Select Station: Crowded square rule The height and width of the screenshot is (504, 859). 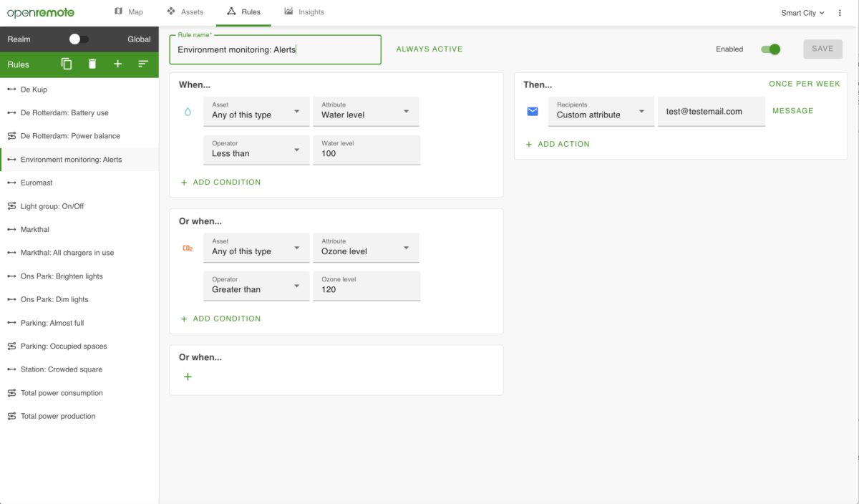coord(79,369)
